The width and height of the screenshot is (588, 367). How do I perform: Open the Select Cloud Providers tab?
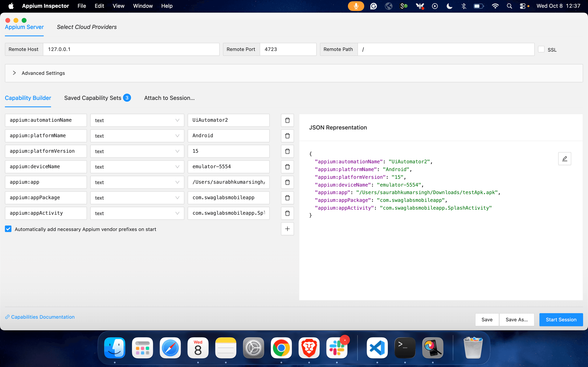pyautogui.click(x=87, y=27)
